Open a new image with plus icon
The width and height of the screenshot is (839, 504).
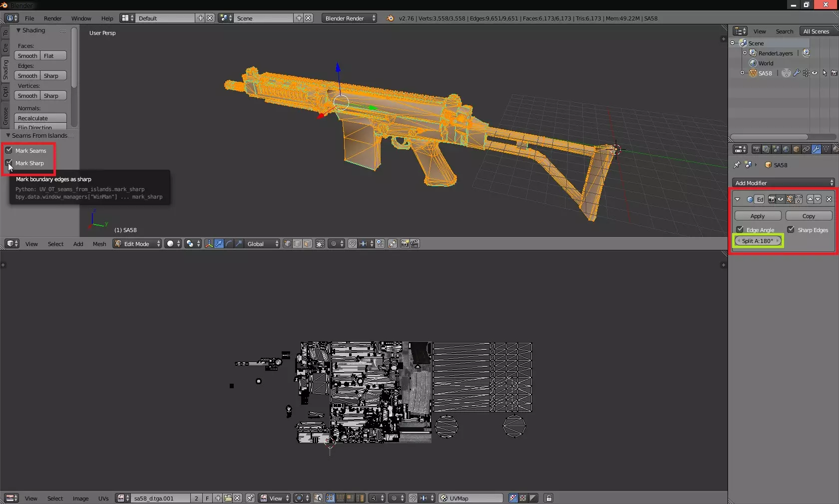[218, 498]
